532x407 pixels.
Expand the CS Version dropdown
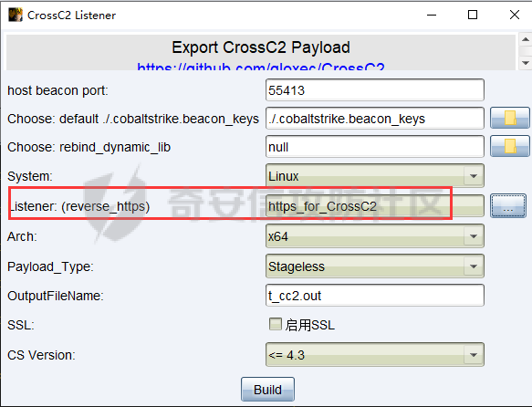(374, 355)
